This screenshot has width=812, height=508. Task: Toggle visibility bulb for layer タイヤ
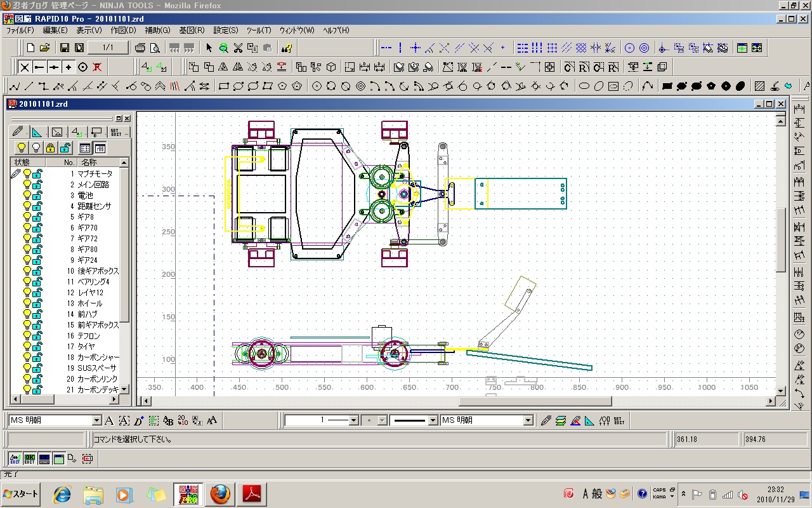(27, 347)
